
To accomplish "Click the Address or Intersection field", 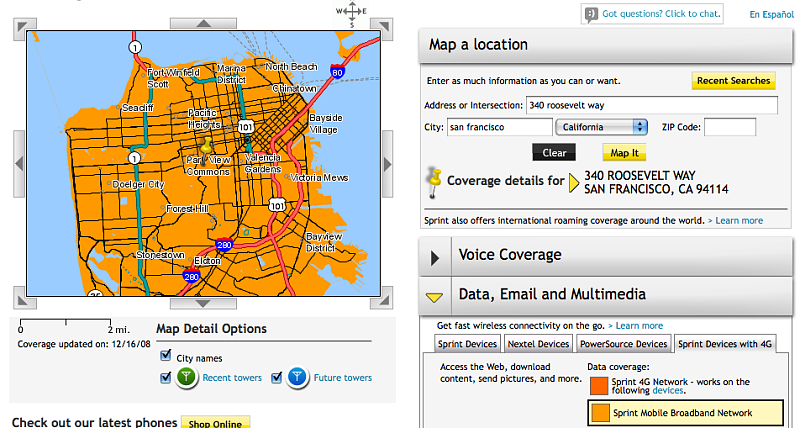I will pos(652,105).
